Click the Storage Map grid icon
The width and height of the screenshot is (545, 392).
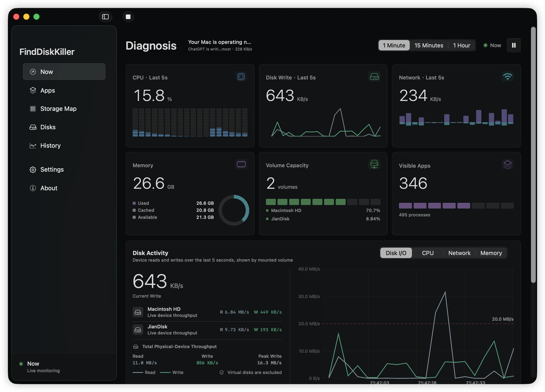point(33,109)
